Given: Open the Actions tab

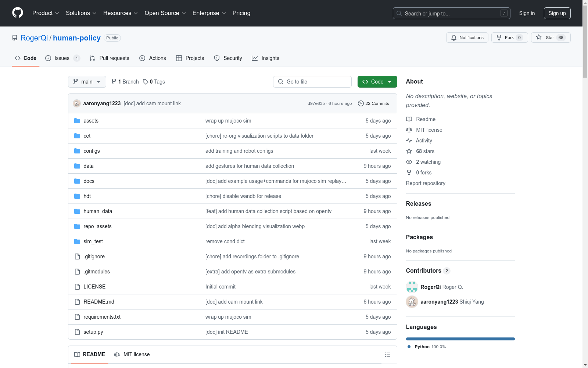Looking at the screenshot, I should click(153, 58).
